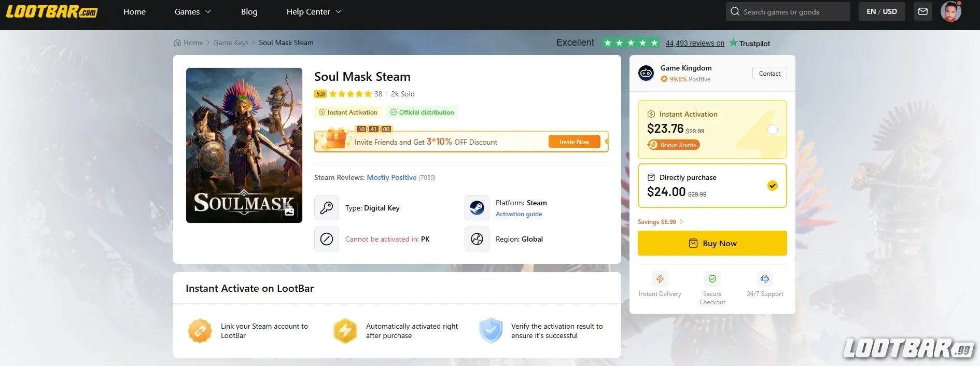Click the cannot be activated restriction icon
Screen dimensions: 980x366
[x=327, y=239]
